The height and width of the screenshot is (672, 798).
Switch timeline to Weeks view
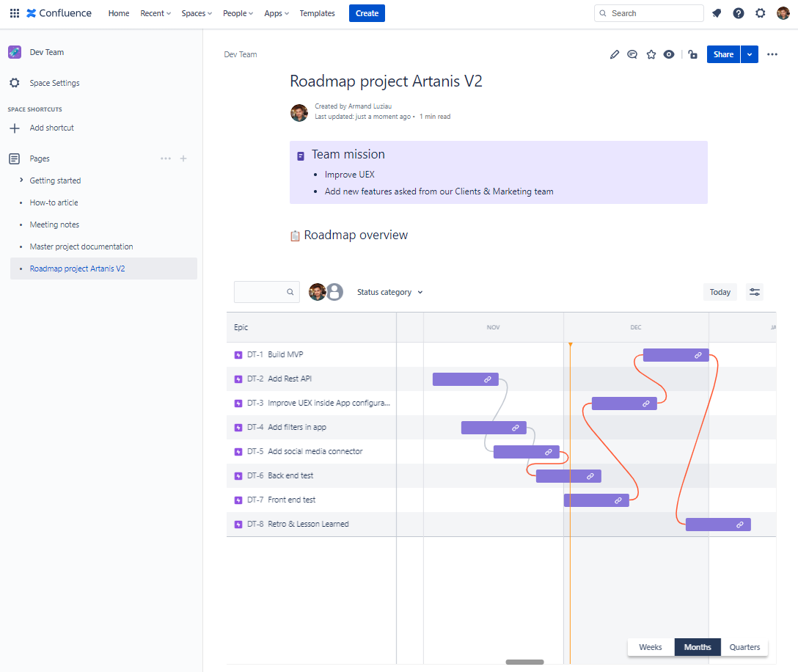tap(651, 647)
